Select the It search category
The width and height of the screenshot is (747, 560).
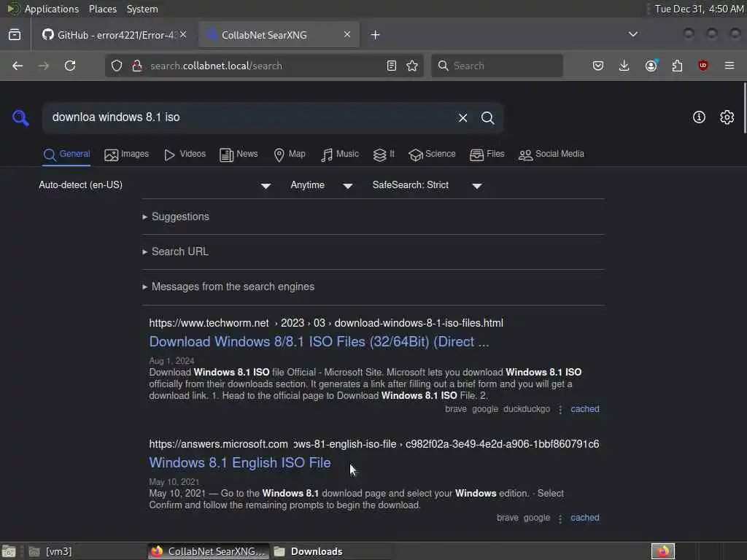pyautogui.click(x=384, y=155)
